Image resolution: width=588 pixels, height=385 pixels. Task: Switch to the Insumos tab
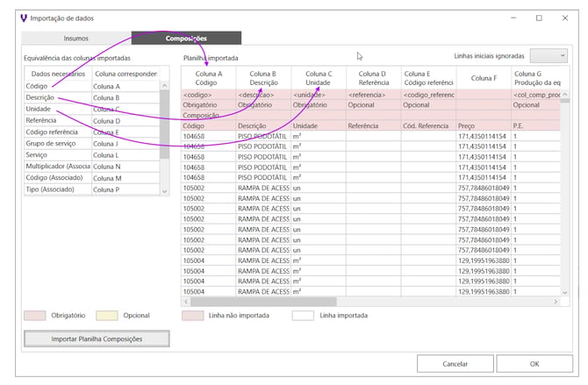(x=75, y=39)
